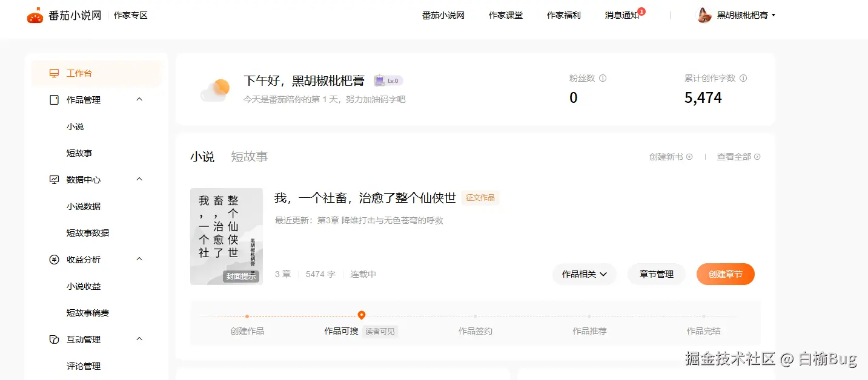Collapse the 作品管理 section chevron
The width and height of the screenshot is (868, 380).
(139, 99)
